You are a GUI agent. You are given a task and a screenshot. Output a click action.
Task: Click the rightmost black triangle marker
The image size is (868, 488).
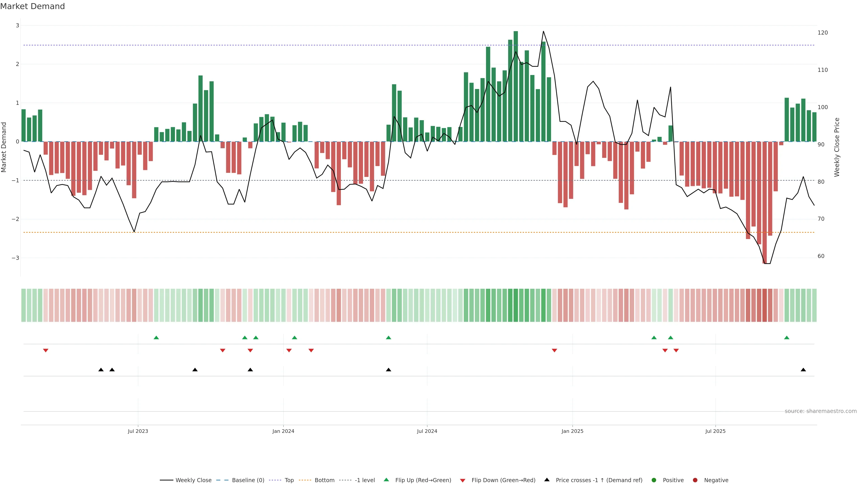pyautogui.click(x=803, y=369)
